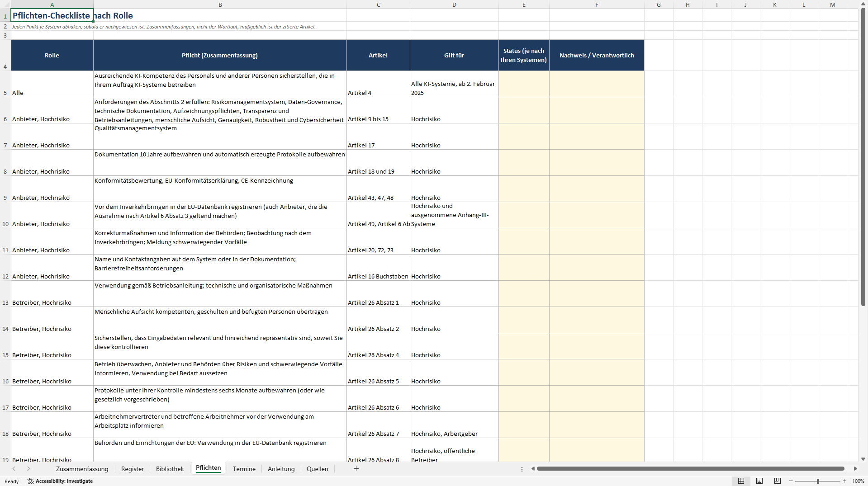Click the Pflicht (Zusammenfassung) header cell
This screenshot has width=868, height=486.
coord(220,55)
